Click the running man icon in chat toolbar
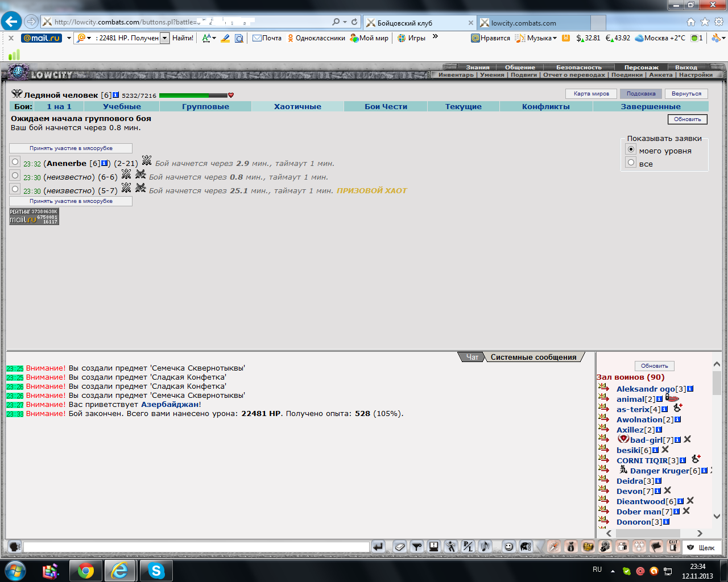The width and height of the screenshot is (728, 582). click(451, 547)
